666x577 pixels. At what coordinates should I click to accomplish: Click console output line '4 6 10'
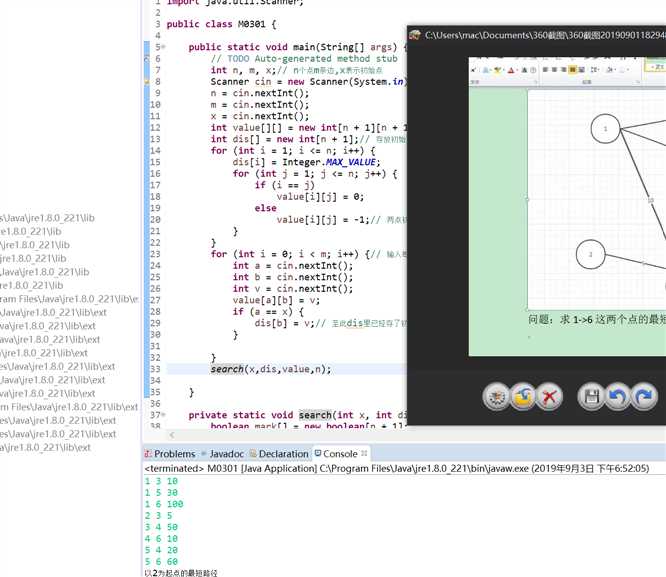point(161,539)
